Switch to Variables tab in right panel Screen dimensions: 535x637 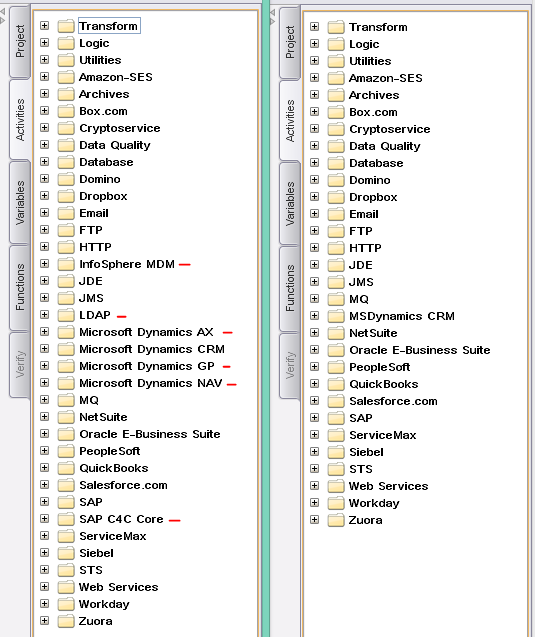click(x=290, y=203)
